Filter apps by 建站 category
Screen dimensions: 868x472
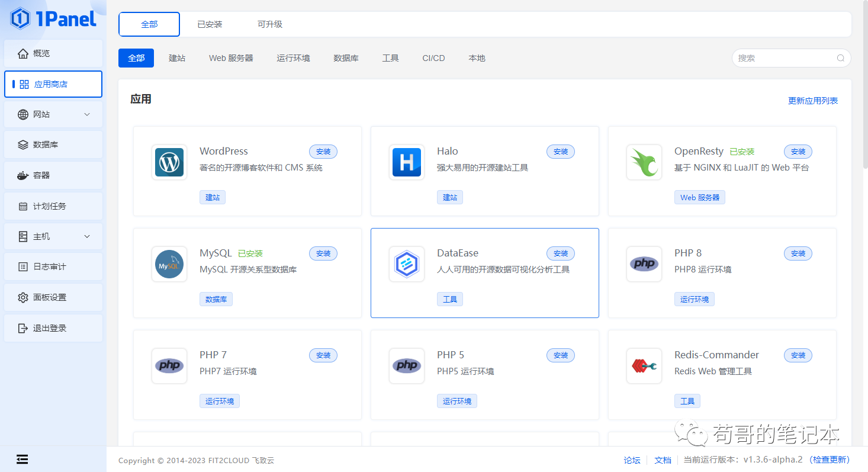tap(177, 58)
